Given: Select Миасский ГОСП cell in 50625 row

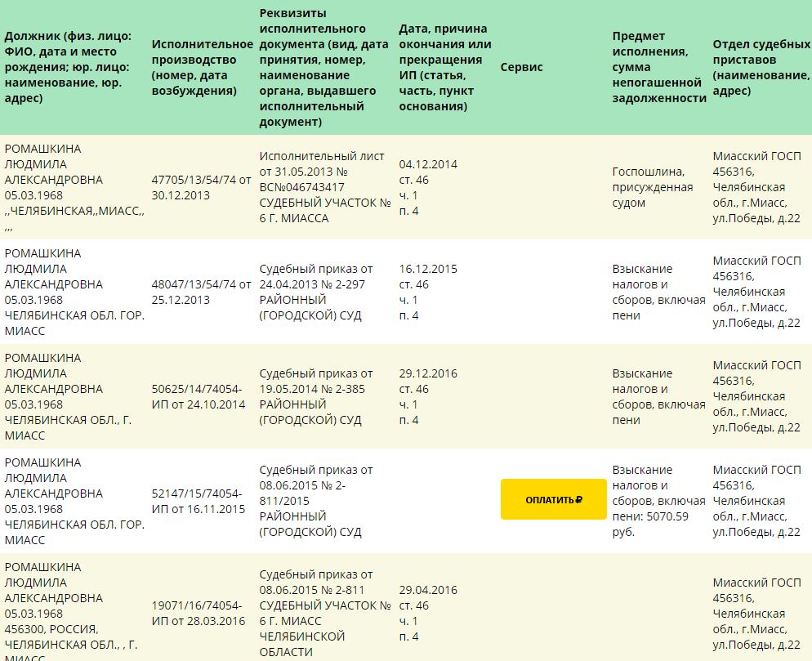Looking at the screenshot, I should point(756,397).
